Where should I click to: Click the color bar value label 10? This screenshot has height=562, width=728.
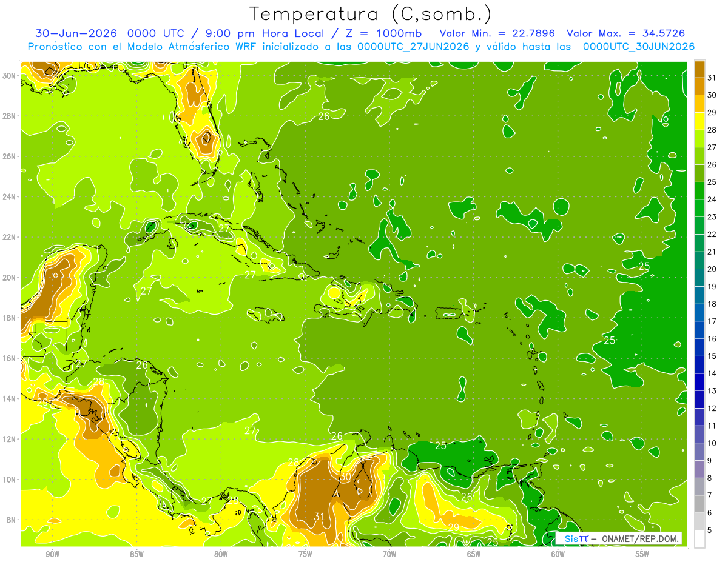tap(712, 443)
